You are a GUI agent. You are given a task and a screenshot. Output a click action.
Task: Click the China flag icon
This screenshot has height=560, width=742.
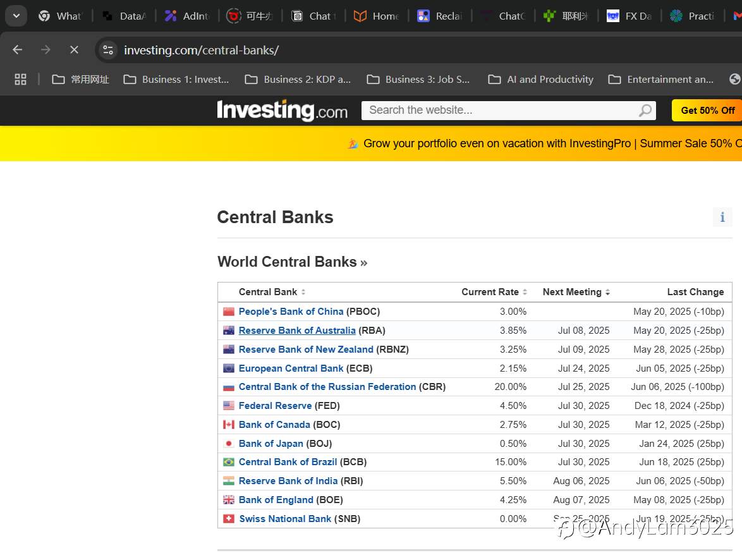click(229, 312)
